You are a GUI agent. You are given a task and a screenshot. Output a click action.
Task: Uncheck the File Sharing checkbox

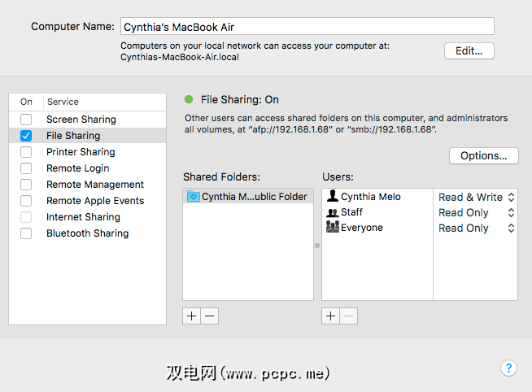(26, 136)
